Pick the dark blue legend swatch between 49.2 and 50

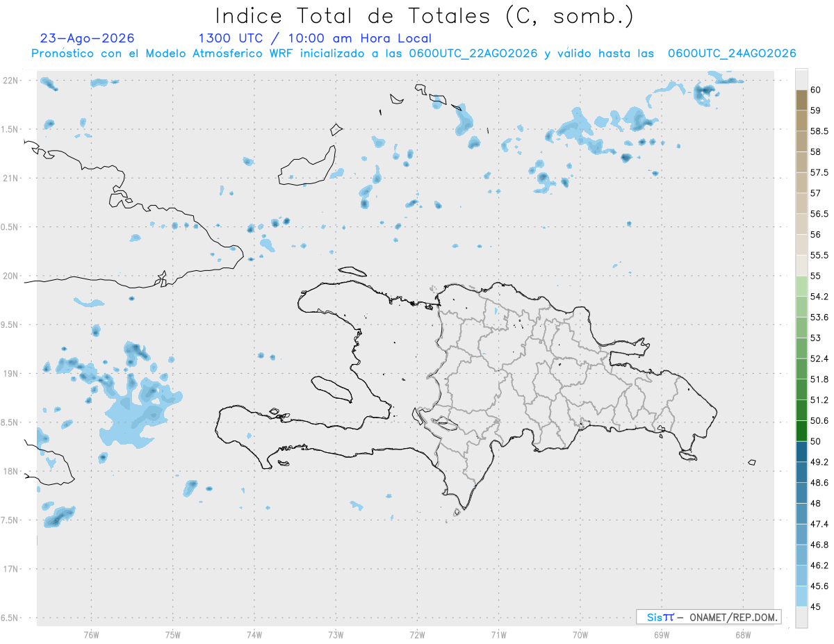pos(801,452)
